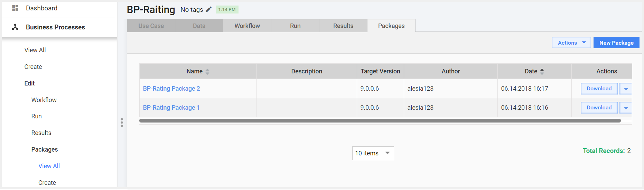This screenshot has height=190, width=644.
Task: Open the Run tab
Action: pos(295,26)
